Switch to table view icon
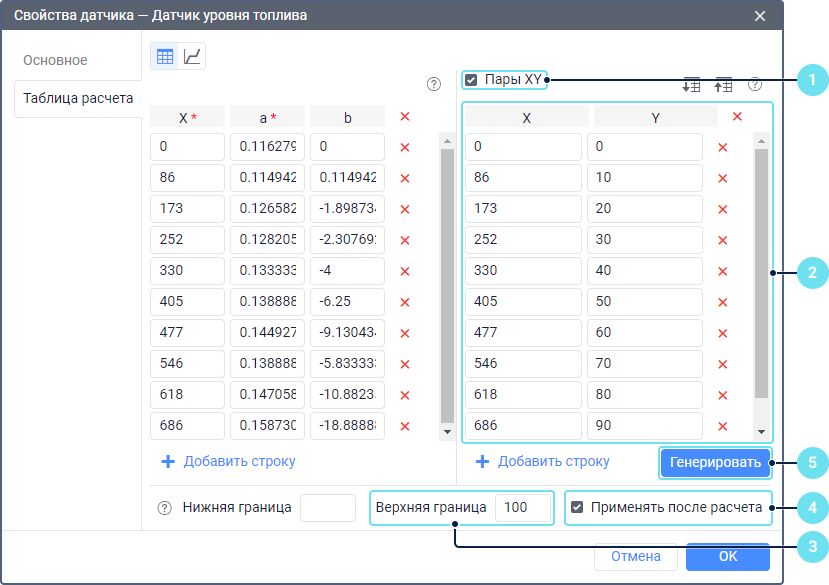This screenshot has width=829, height=585. click(x=165, y=57)
